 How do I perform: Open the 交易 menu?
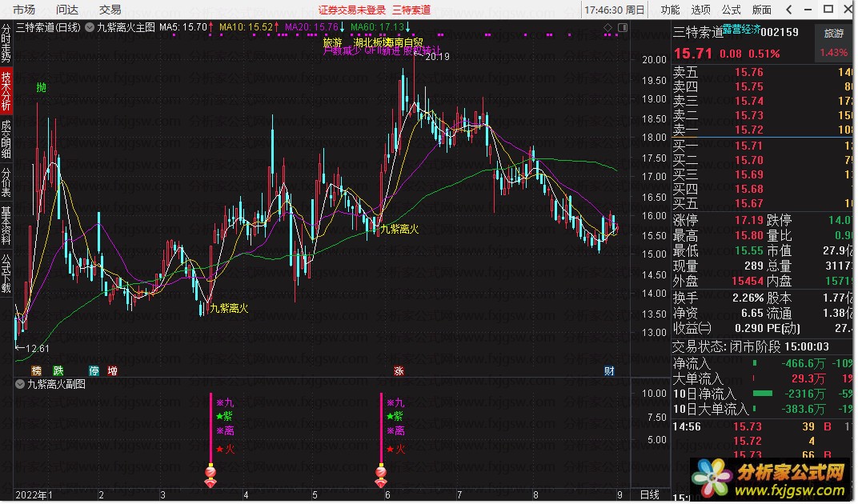[x=110, y=10]
